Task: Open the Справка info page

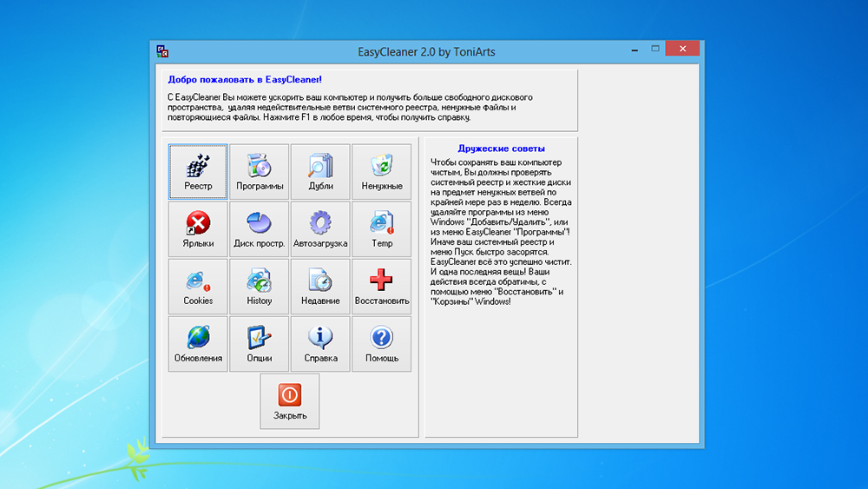Action: [320, 344]
